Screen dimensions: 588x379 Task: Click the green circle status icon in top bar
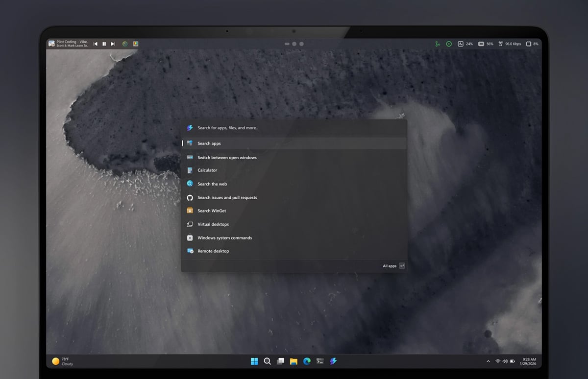point(449,44)
